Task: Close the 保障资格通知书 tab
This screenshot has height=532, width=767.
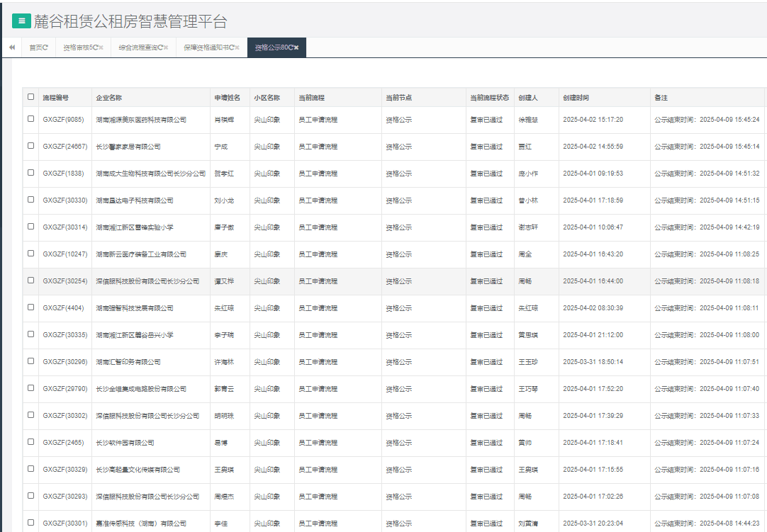Action: (237, 47)
